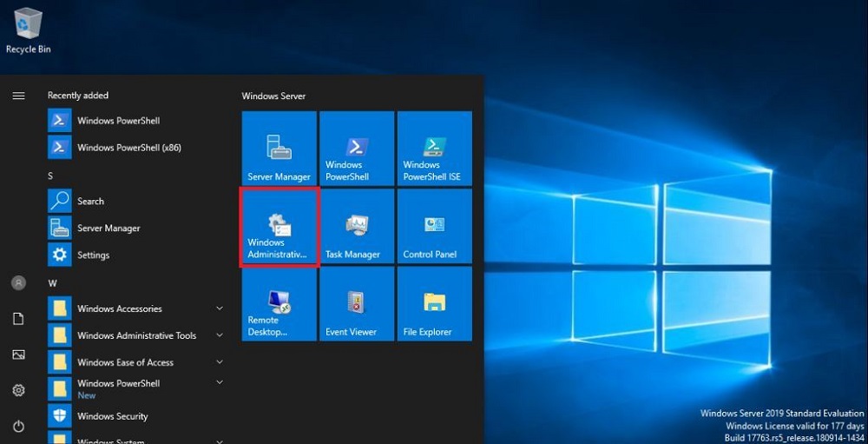Image resolution: width=868 pixels, height=444 pixels.
Task: Click the Recently added heading
Action: point(78,96)
